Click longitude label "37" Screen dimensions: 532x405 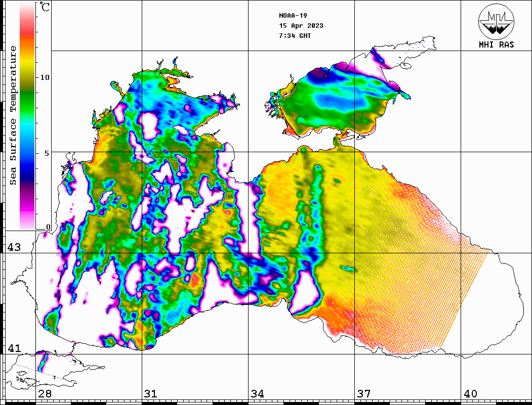364,393
